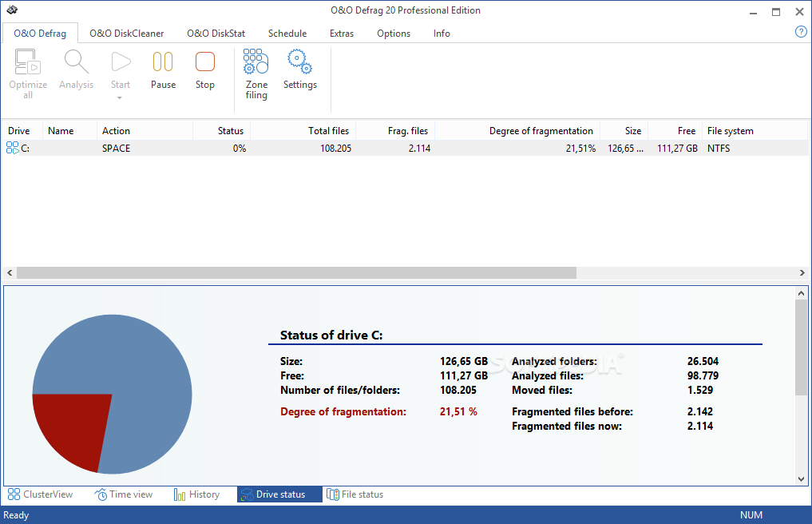812x524 pixels.
Task: Switch to ClusterView bottom tab
Action: 41,494
